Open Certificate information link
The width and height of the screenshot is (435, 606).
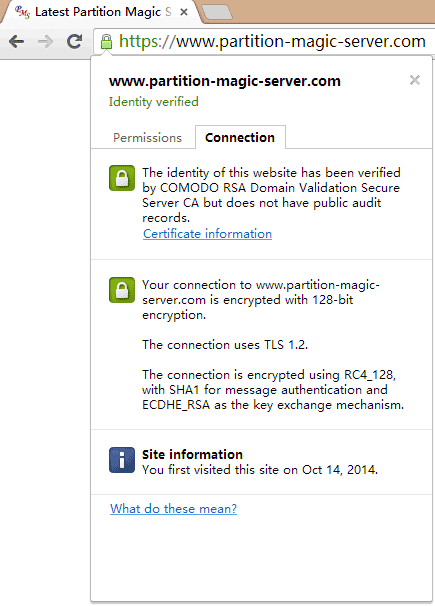[x=207, y=234]
